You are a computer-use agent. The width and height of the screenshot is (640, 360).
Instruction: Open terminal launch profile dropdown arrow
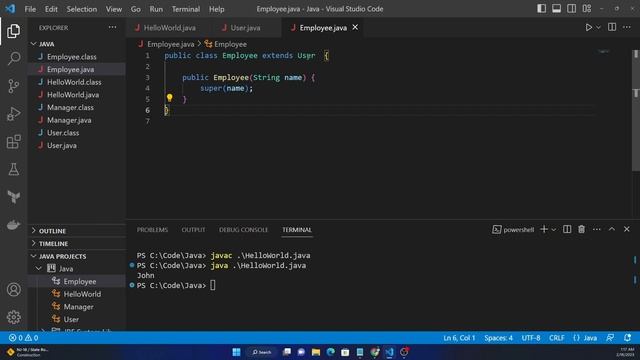pos(553,230)
